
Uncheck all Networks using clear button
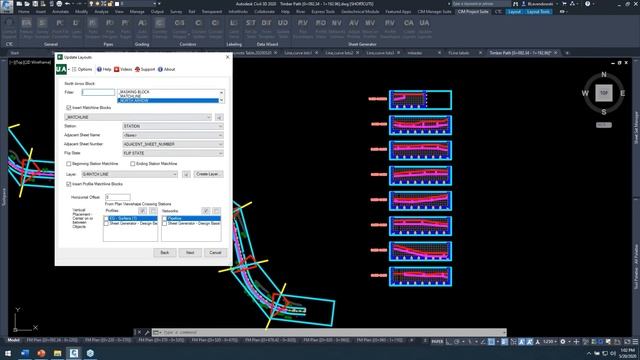tap(216, 211)
